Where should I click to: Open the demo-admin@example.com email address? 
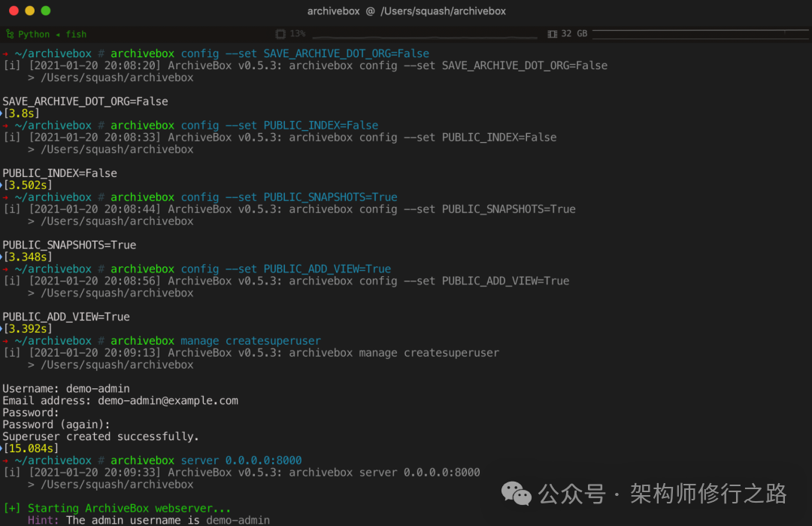168,400
